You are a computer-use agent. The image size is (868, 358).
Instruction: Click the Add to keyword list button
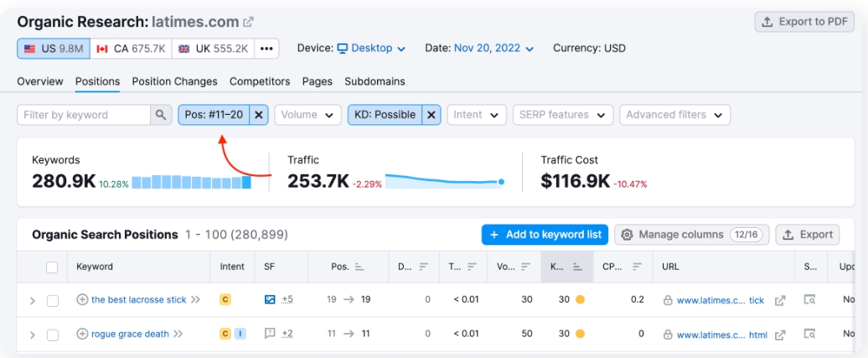pos(545,235)
